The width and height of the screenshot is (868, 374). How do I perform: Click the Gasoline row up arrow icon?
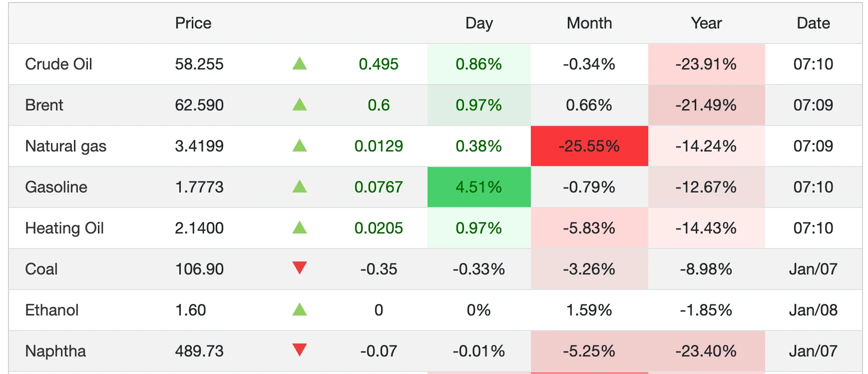click(x=299, y=186)
